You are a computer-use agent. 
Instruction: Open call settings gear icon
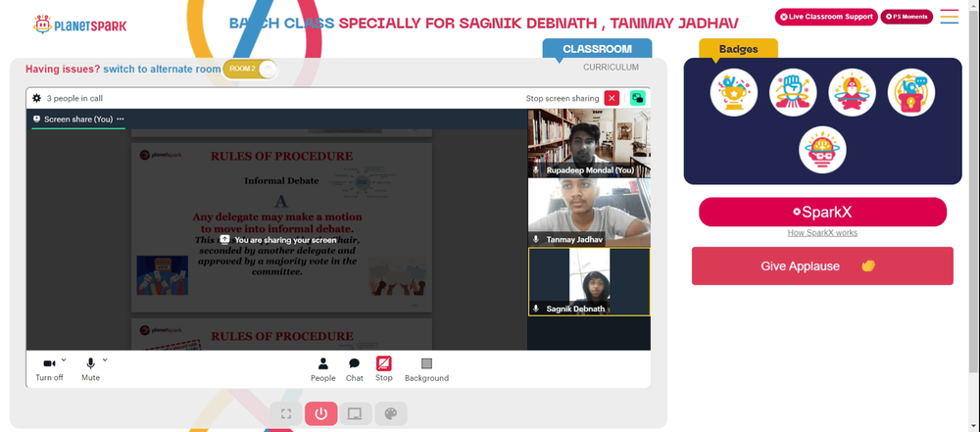(37, 98)
